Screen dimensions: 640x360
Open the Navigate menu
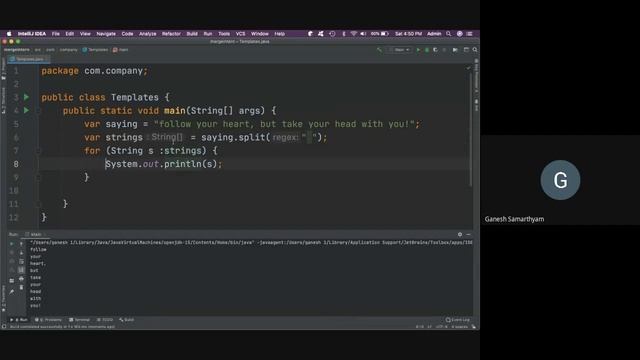point(106,34)
